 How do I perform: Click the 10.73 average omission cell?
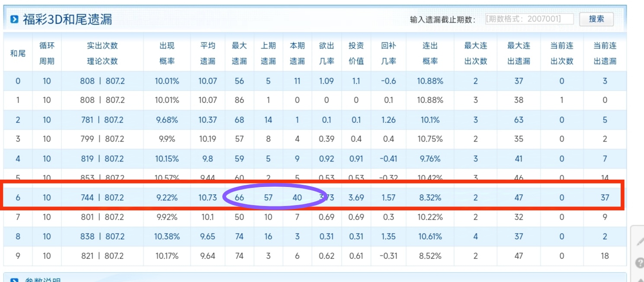tap(208, 197)
